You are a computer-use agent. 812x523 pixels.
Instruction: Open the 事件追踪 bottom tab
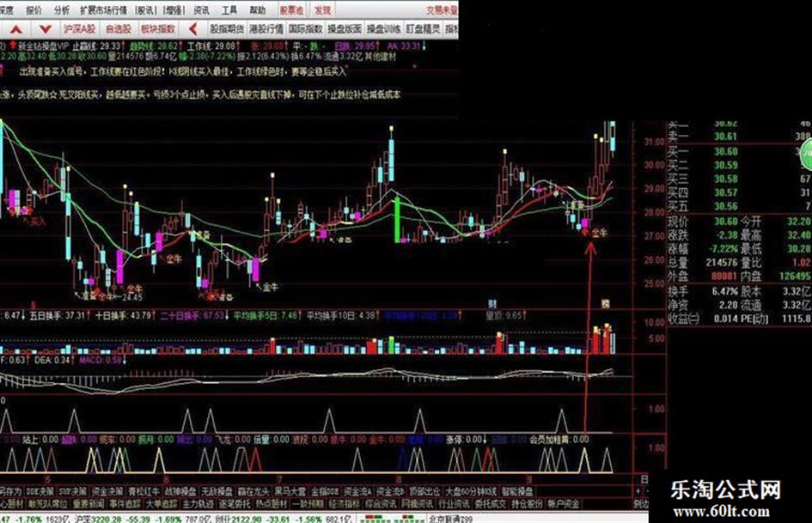click(x=125, y=503)
